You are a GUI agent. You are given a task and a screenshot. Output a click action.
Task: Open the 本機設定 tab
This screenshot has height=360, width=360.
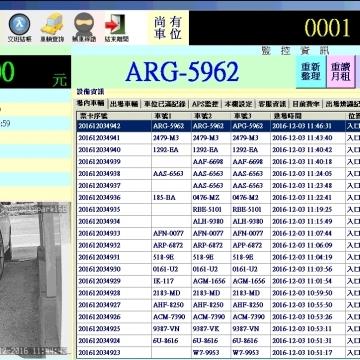(x=239, y=104)
